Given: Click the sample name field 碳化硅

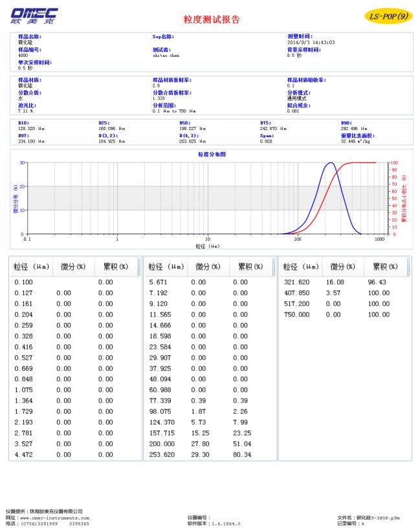Looking at the screenshot, I should coord(25,42).
